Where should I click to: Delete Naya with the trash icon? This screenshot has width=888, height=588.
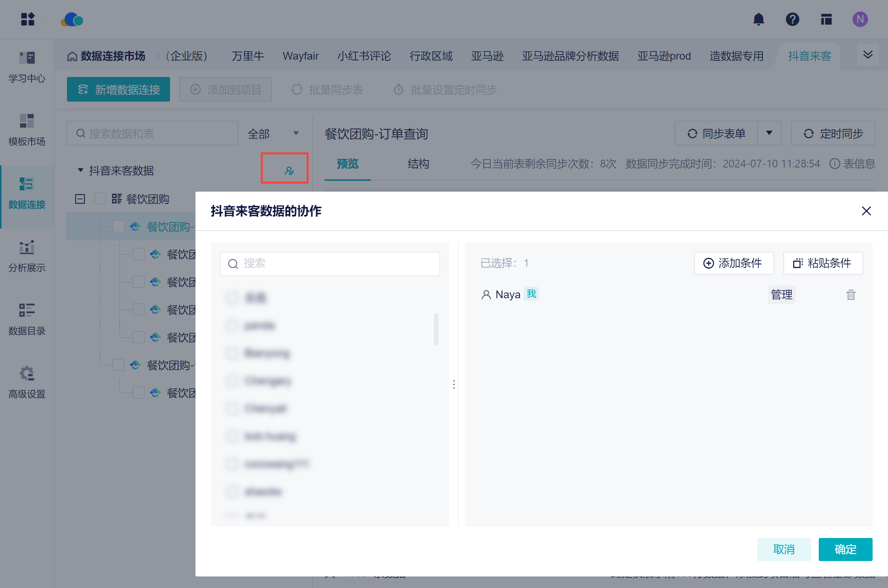851,295
